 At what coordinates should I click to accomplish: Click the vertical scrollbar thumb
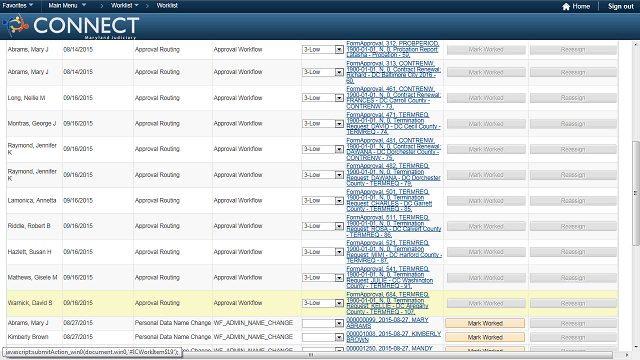pos(635,193)
